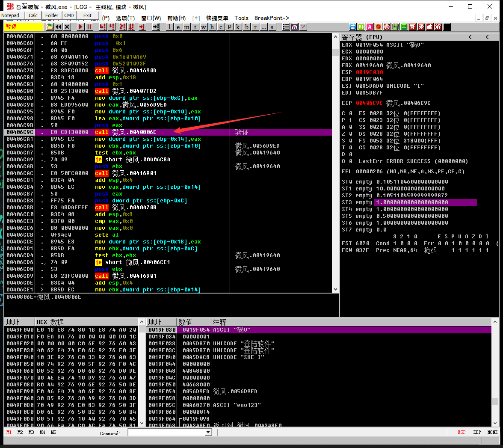Viewport: 503px width, 448px height.
Task: Toggle stack addressing relative to ESP
Action: pyautogui.click(x=462, y=432)
